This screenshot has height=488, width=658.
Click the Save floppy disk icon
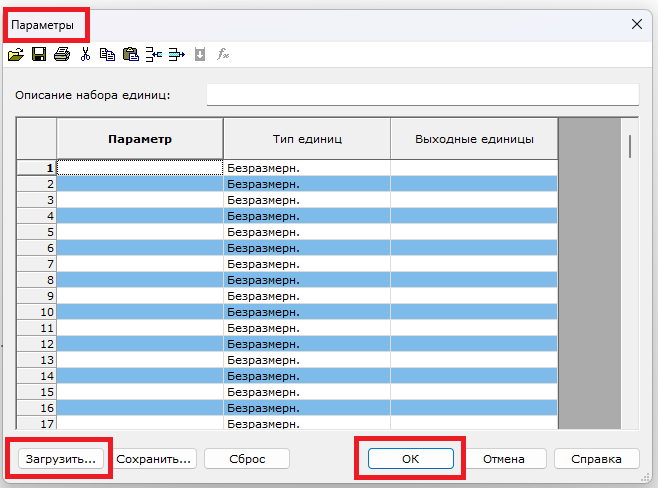pos(38,55)
